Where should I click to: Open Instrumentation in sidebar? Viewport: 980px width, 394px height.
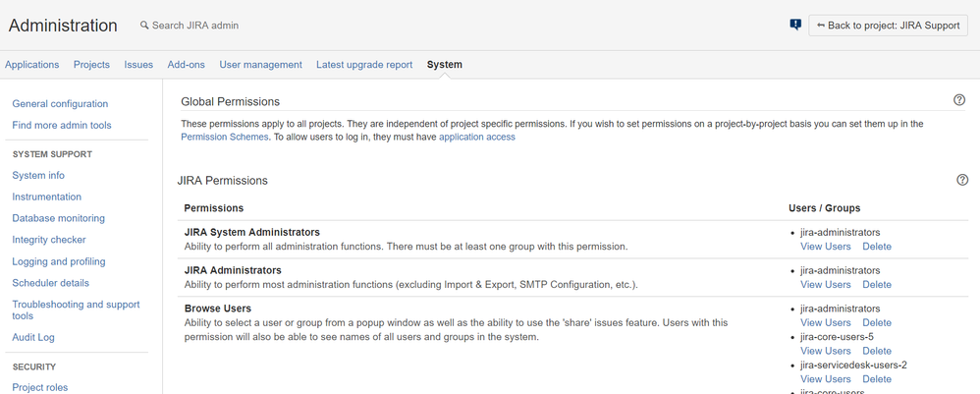47,197
